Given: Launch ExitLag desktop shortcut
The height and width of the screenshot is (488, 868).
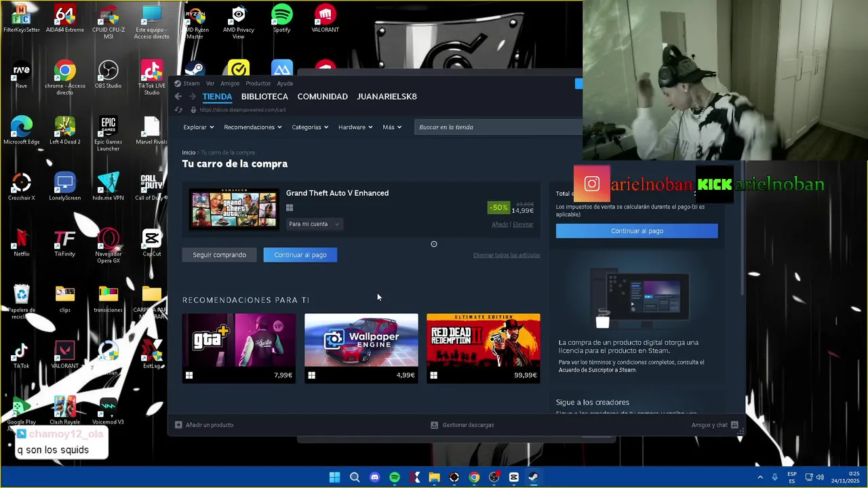Looking at the screenshot, I should 151,355.
